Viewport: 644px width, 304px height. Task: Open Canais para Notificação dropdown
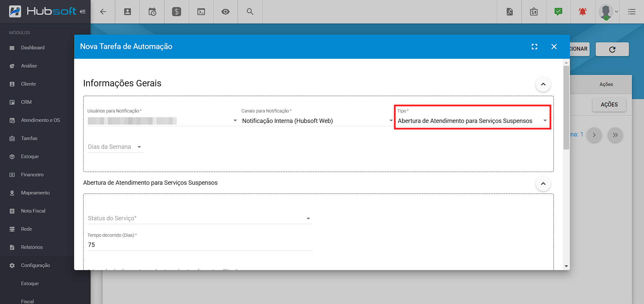point(317,121)
